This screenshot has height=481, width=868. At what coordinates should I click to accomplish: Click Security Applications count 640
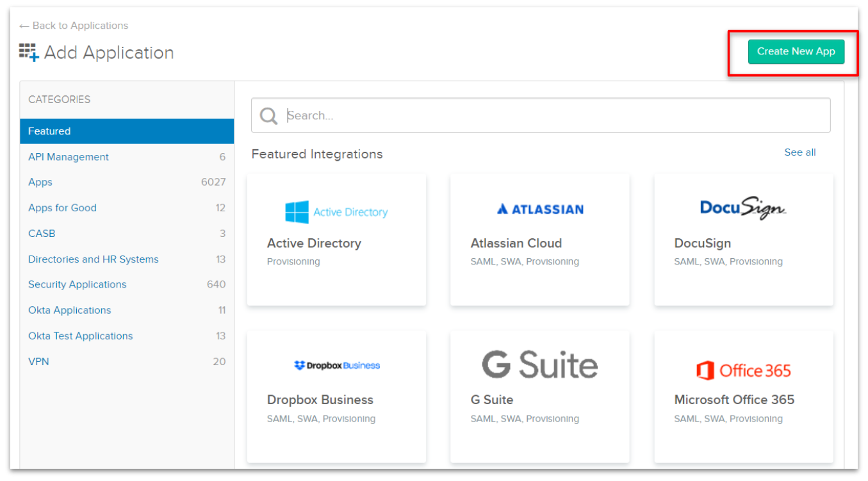217,284
